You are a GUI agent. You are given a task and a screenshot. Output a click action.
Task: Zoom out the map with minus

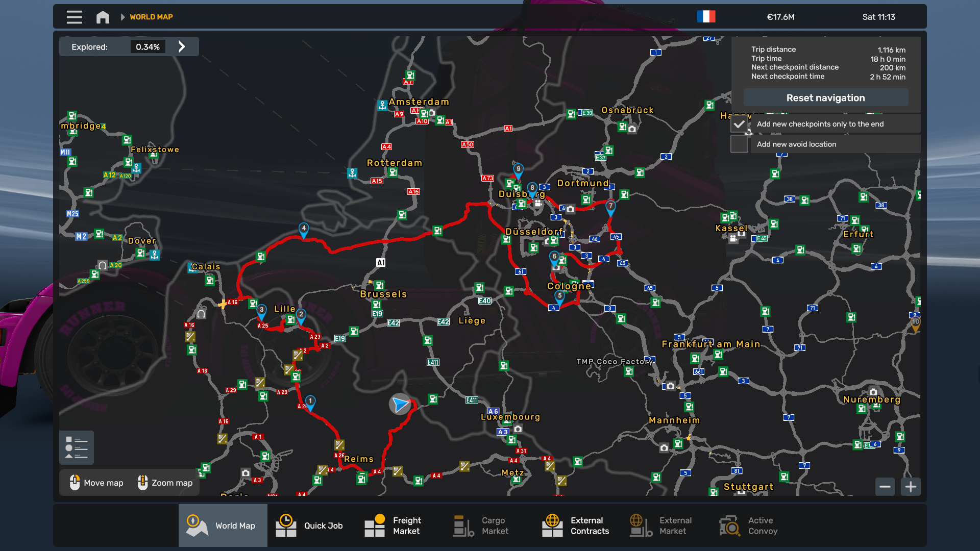click(x=885, y=487)
